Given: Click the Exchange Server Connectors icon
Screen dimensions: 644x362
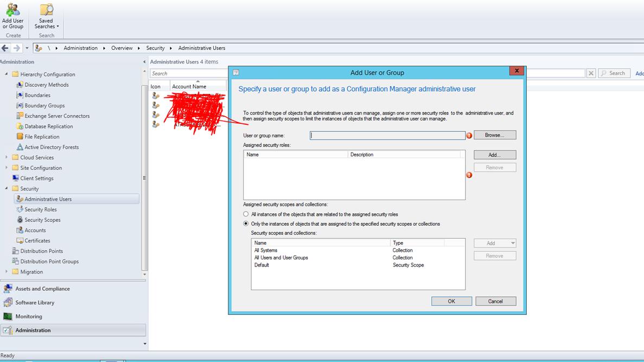Looking at the screenshot, I should (20, 116).
